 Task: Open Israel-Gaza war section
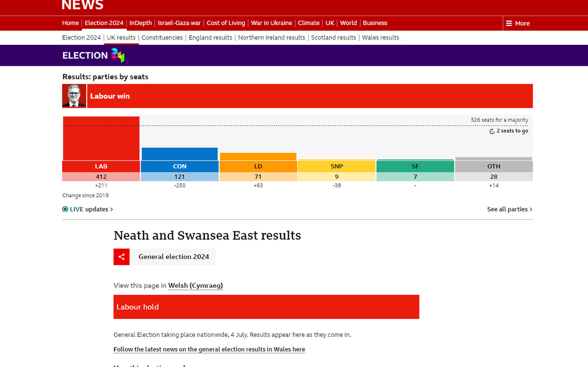179,23
